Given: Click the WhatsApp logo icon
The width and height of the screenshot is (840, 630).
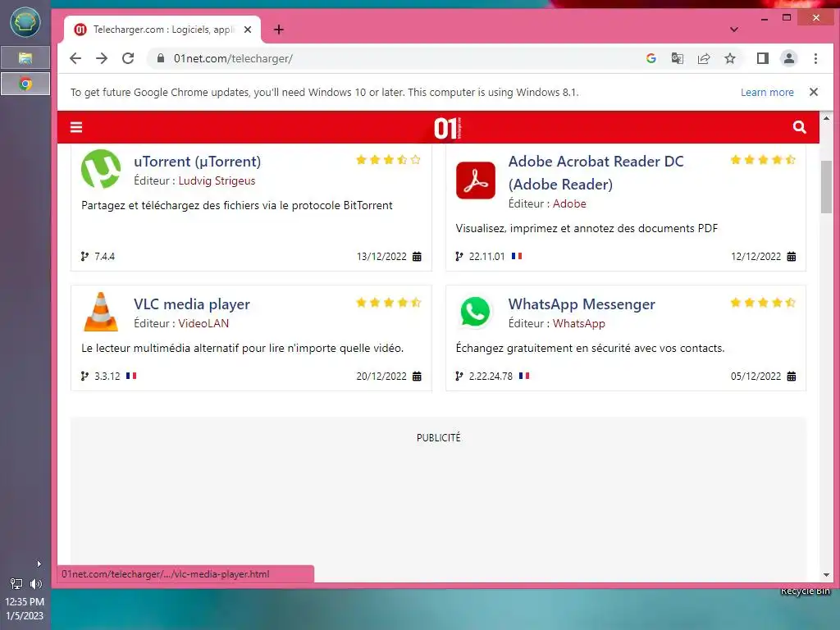Looking at the screenshot, I should (475, 311).
